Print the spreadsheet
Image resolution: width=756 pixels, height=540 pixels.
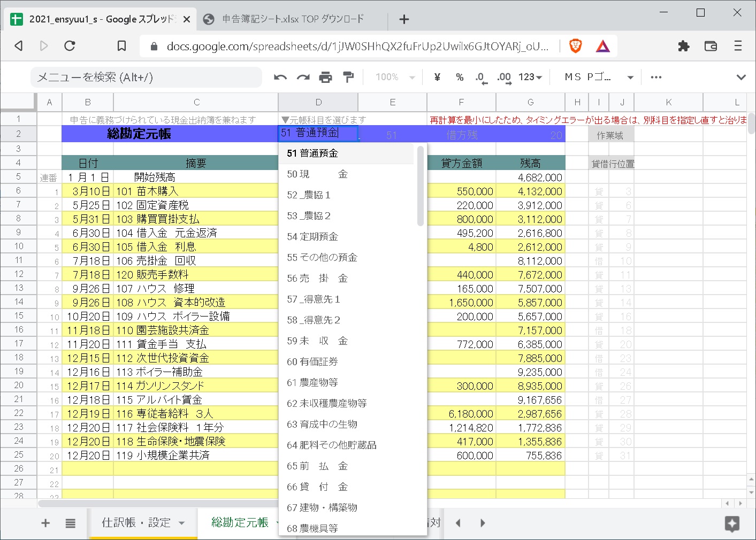tap(325, 78)
